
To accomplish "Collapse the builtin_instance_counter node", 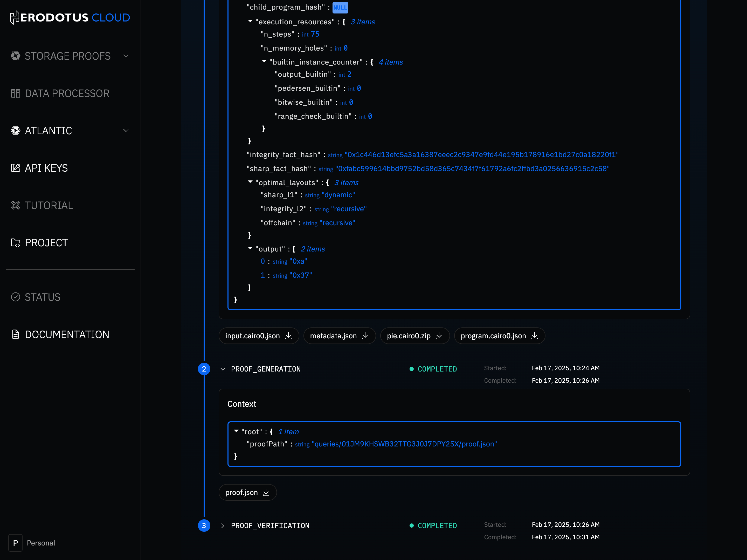I will 264,61.
